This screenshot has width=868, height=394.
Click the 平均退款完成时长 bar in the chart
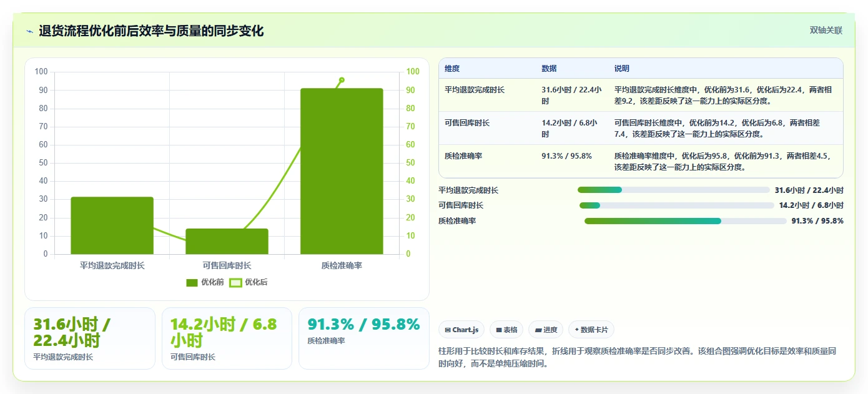pyautogui.click(x=112, y=225)
